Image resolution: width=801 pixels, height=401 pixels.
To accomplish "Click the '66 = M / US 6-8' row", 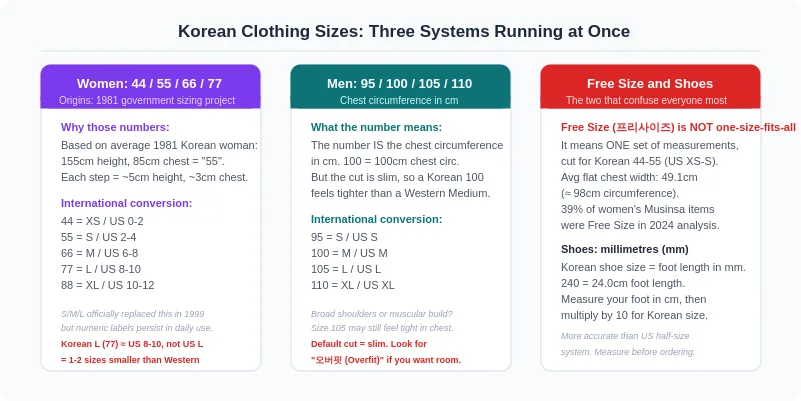I will (x=100, y=253).
